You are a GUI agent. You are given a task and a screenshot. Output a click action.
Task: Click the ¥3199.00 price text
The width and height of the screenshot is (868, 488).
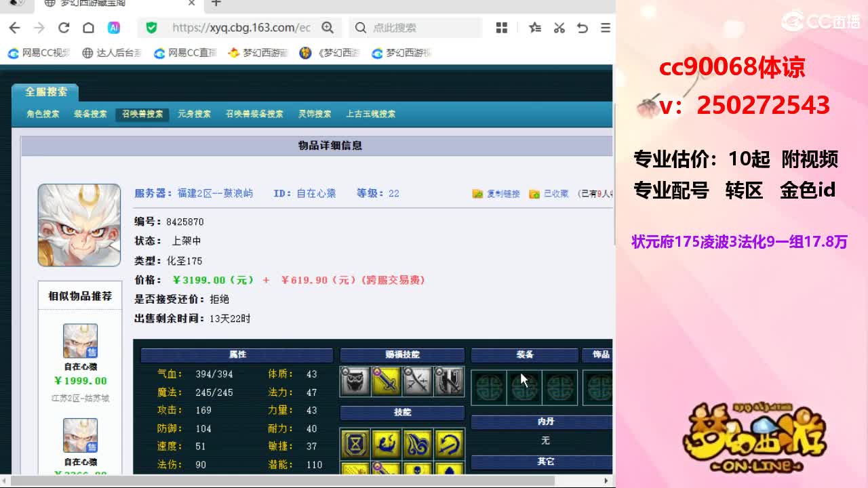tap(214, 280)
